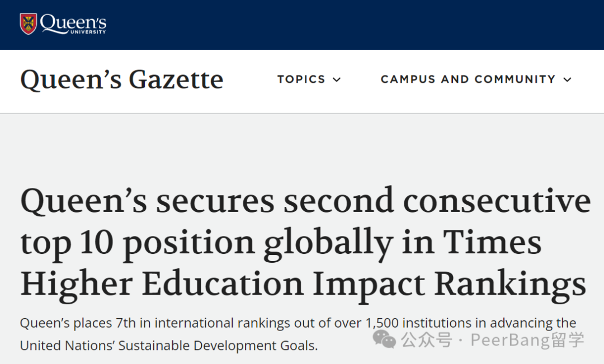
Task: Click 'Higher Education Impact Rankings' headline text
Action: (303, 284)
